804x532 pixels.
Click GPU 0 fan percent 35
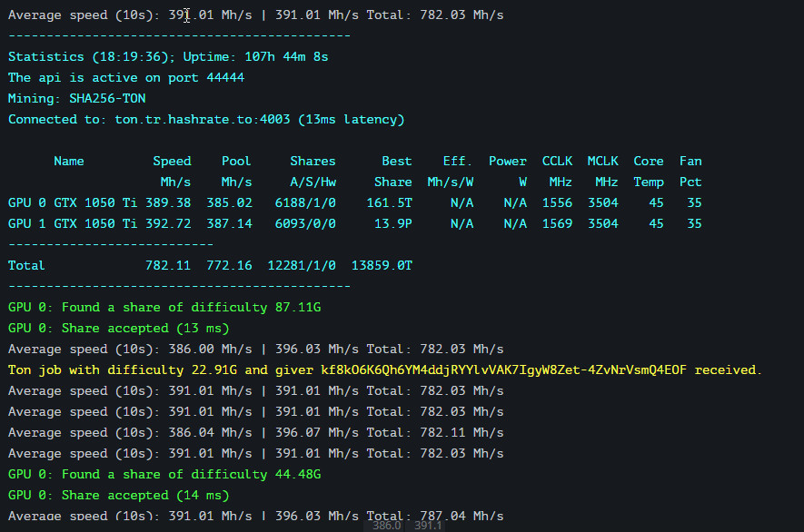[694, 203]
